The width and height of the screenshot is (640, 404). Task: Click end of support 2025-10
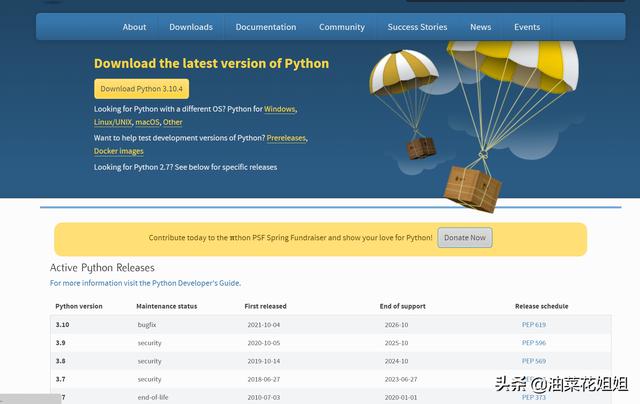(x=396, y=343)
